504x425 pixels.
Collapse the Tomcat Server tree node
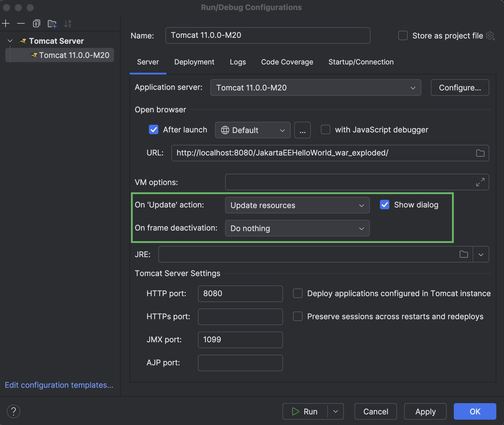[10, 40]
